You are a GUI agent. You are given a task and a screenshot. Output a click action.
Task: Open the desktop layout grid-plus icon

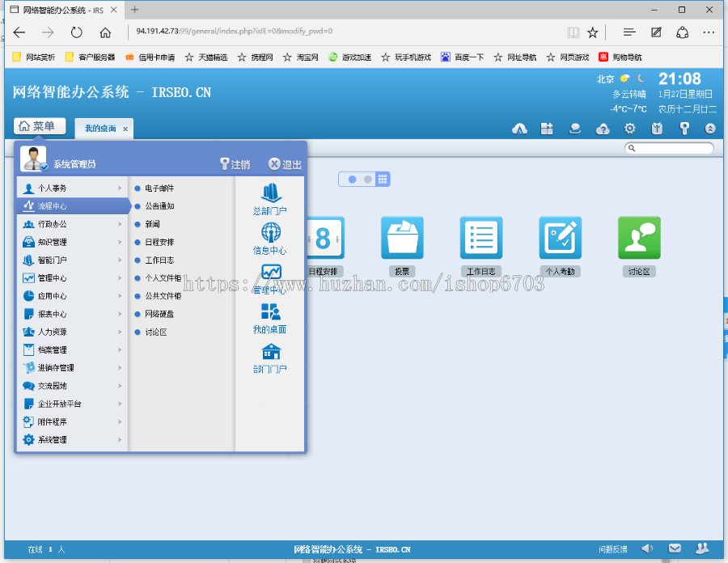[x=547, y=129]
